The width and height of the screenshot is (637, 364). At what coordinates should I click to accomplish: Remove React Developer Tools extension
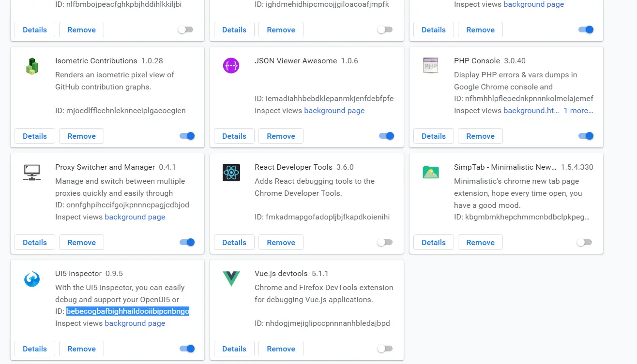coord(281,242)
